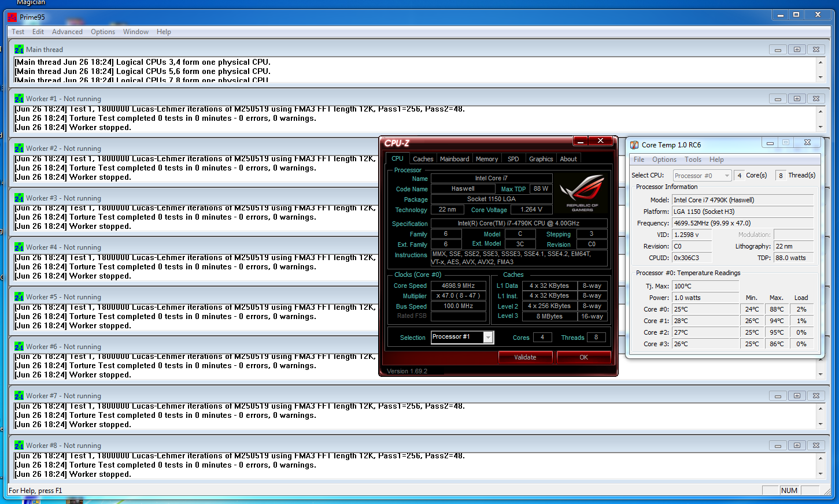Click the Republic of Gamers logo in CPU-Z
This screenshot has height=504, width=839.
[x=582, y=194]
